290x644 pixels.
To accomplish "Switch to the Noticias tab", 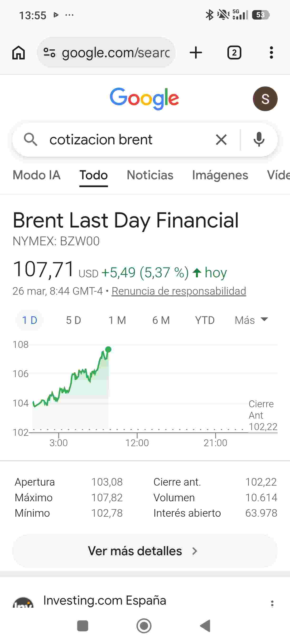I will [x=150, y=175].
